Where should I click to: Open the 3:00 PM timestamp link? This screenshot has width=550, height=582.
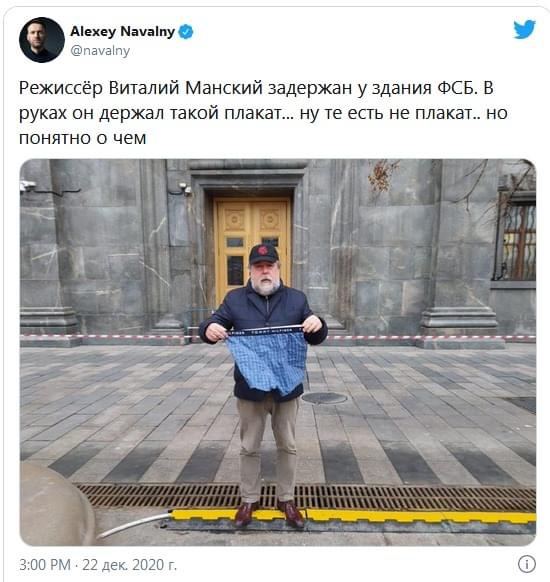45,565
